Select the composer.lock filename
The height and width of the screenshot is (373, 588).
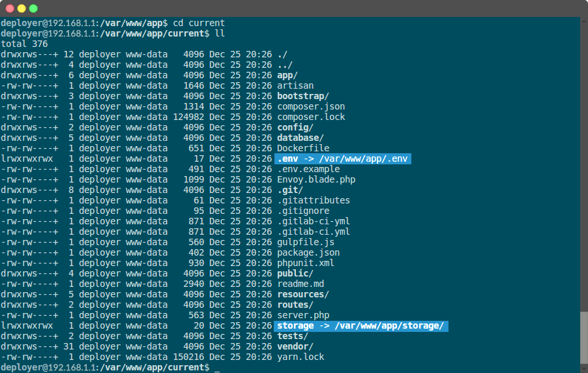pyautogui.click(x=311, y=117)
